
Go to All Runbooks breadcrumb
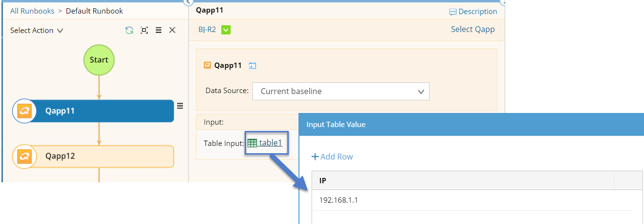click(32, 11)
